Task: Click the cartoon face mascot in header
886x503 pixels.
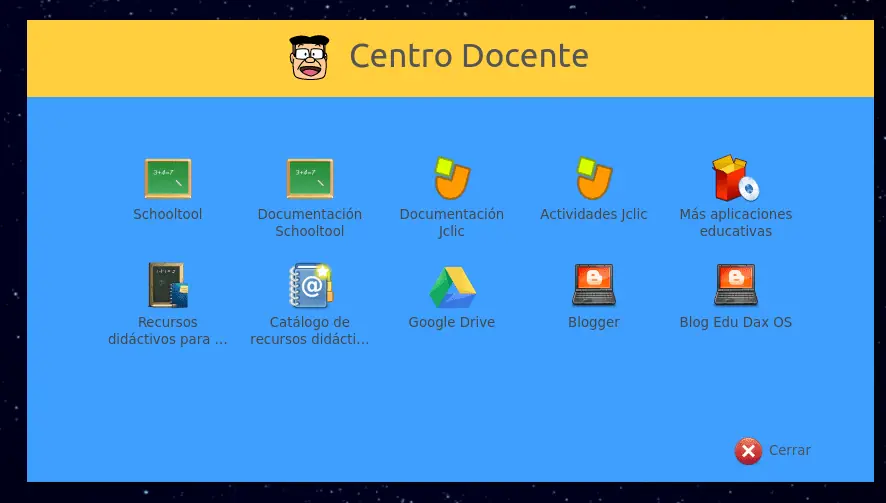Action: point(309,58)
